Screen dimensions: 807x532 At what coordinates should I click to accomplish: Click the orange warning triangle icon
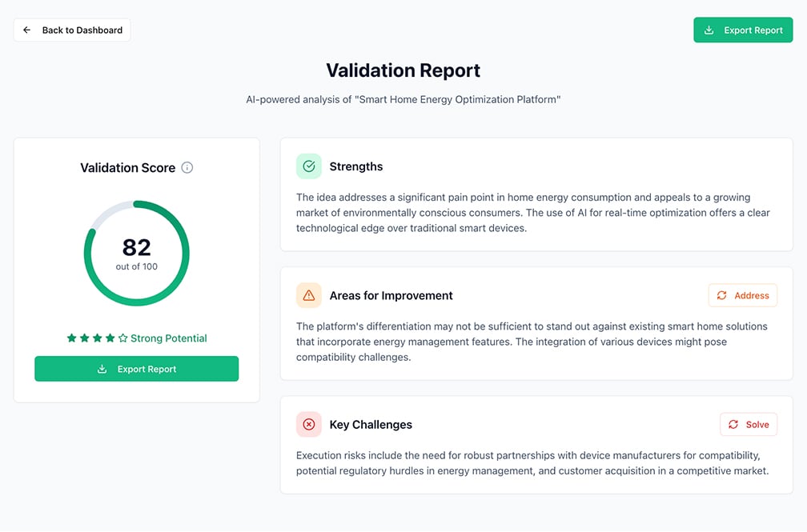(x=309, y=295)
